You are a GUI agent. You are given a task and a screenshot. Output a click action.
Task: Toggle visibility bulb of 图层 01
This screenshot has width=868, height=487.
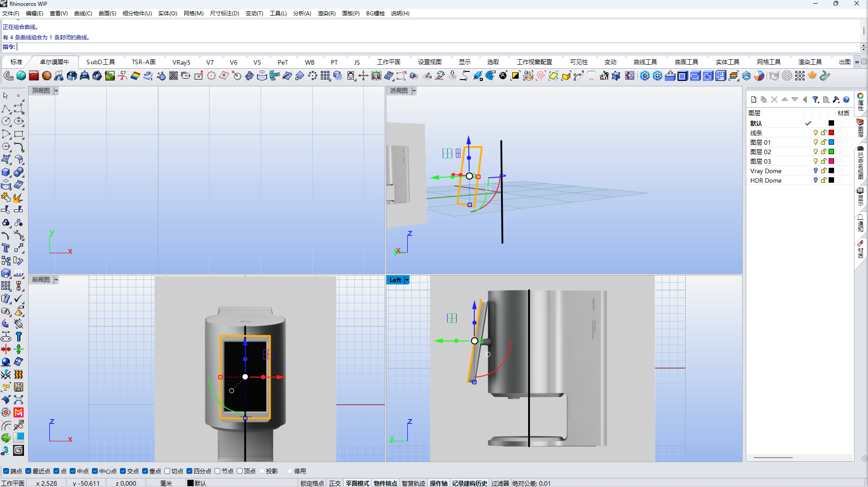coord(816,142)
